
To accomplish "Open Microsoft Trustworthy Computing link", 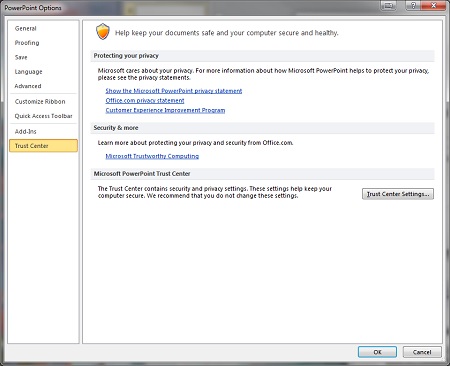I will 152,156.
